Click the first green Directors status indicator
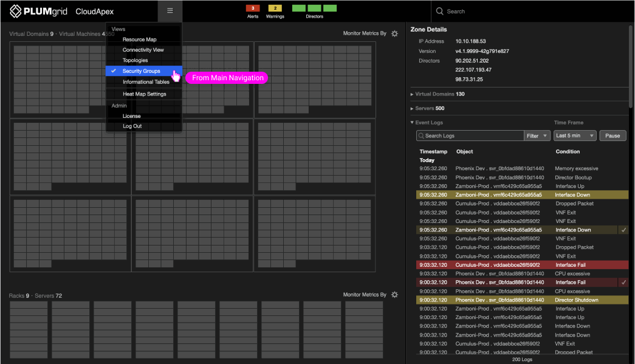This screenshot has height=364, width=635. tap(298, 9)
